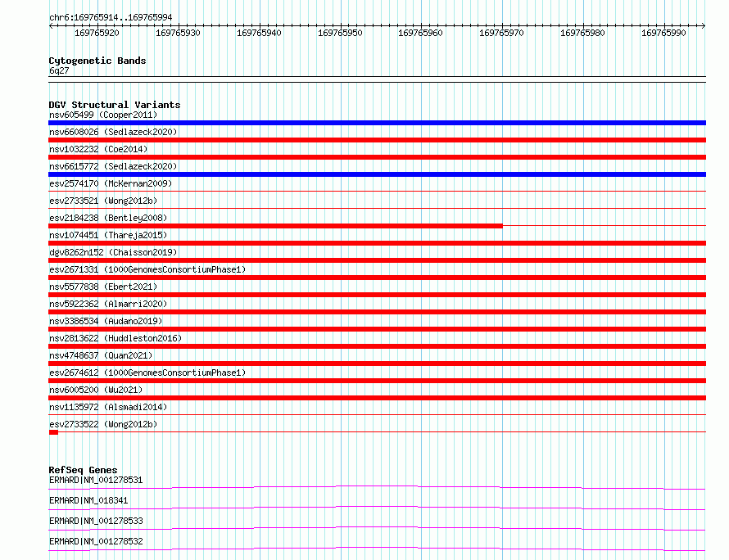
Task: Click the magenta intron line under NM_001278533
Action: [377, 528]
